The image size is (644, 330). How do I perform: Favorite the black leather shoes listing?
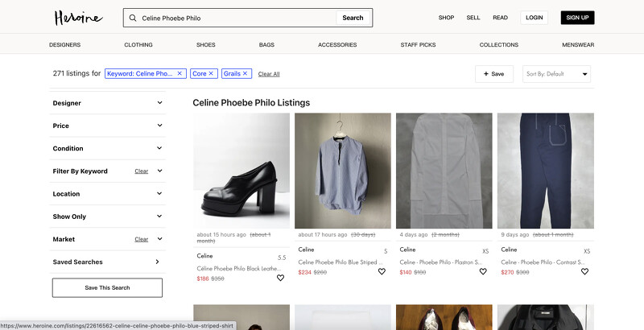280,278
